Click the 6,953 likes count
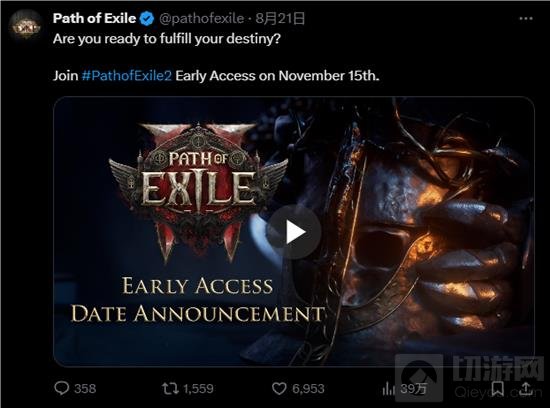The width and height of the screenshot is (550, 408). click(x=308, y=388)
